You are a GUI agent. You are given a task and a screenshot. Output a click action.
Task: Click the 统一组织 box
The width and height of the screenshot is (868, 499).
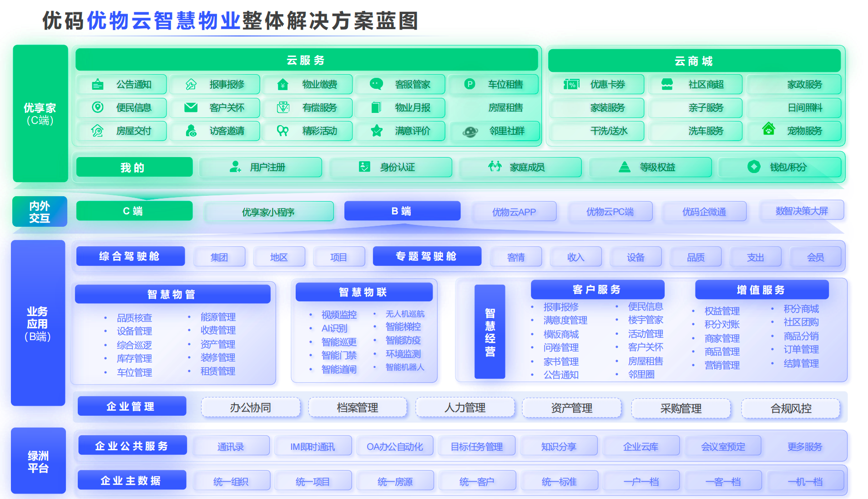pos(231,481)
